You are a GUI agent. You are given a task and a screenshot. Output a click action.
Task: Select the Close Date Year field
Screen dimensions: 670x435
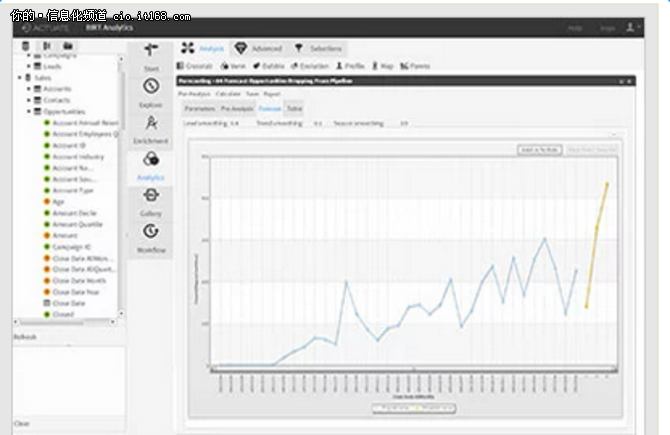tap(76, 292)
